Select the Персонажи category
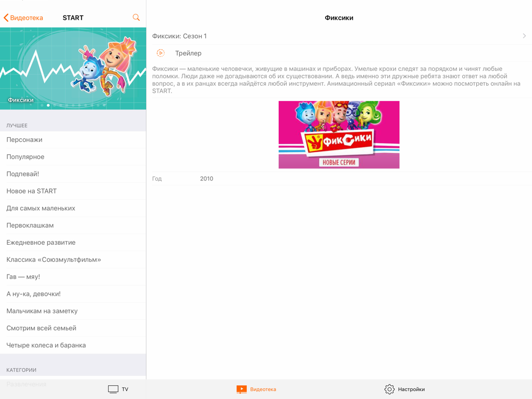Viewport: 532px width, 399px height. 73,140
